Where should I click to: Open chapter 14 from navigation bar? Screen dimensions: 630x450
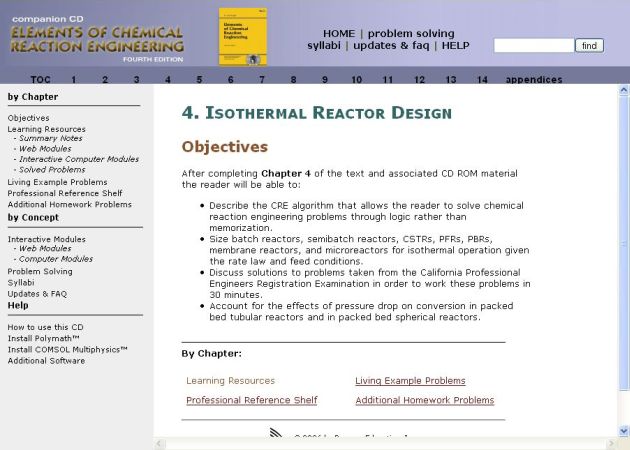482,80
